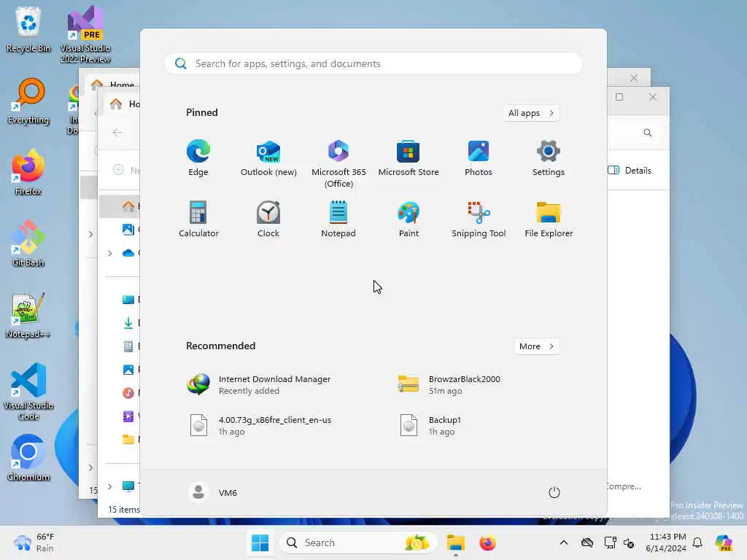
Task: Select Everything desktop shortcut
Action: point(28,101)
